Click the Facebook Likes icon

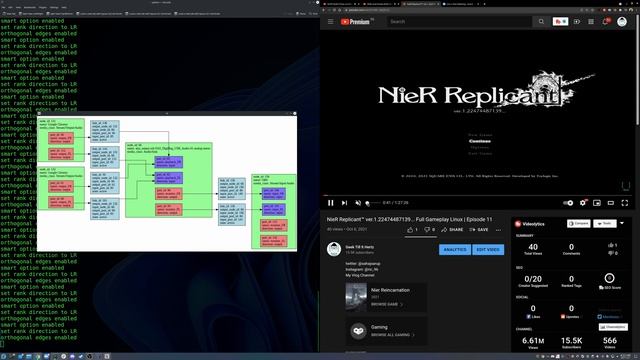click(x=528, y=317)
